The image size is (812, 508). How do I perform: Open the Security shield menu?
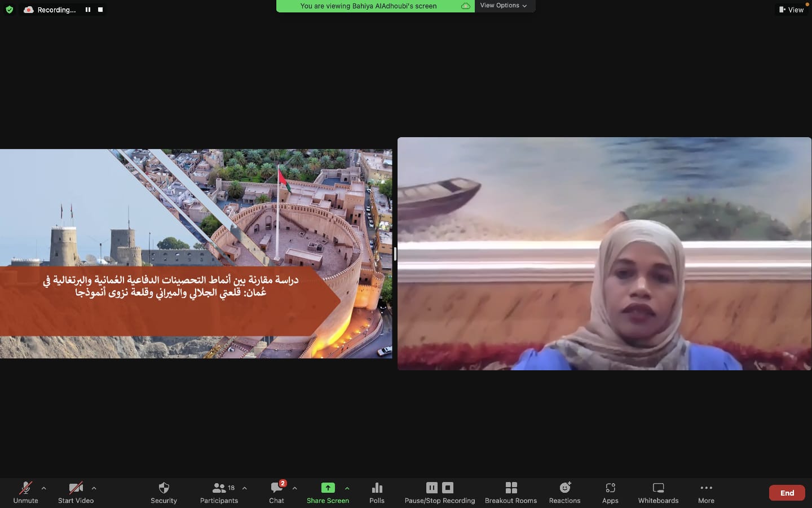[x=164, y=492]
